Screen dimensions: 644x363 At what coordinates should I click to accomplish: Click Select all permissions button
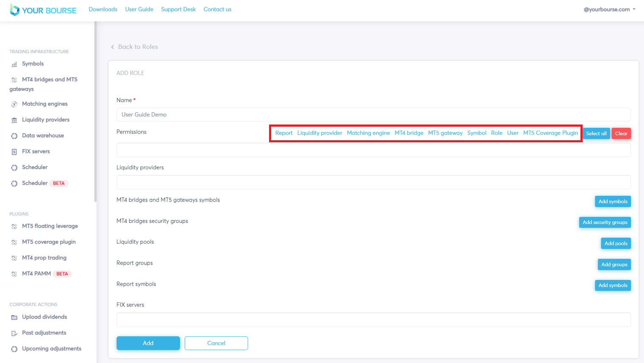[596, 133]
